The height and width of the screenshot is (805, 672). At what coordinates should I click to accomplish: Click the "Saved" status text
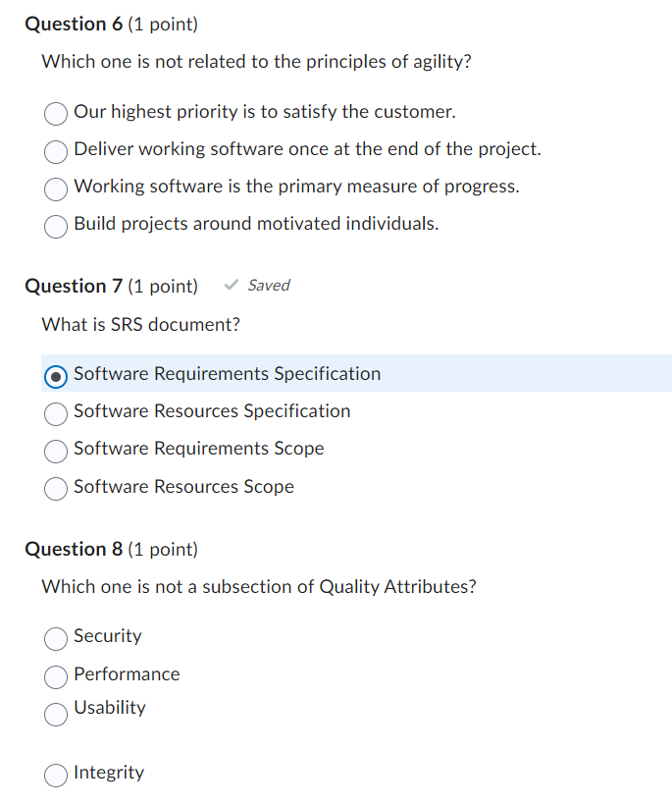point(267,286)
